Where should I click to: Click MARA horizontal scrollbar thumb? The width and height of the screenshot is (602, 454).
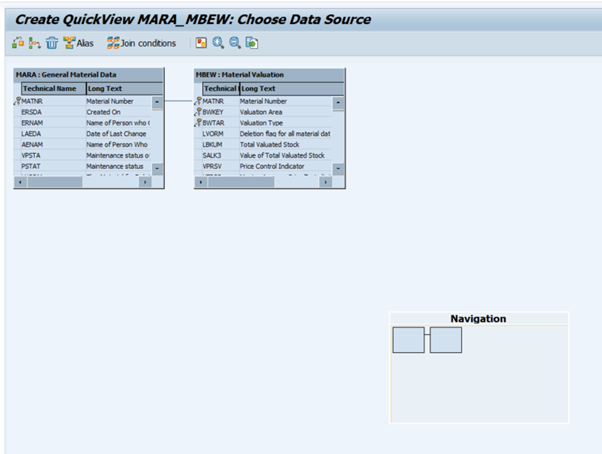pyautogui.click(x=55, y=182)
